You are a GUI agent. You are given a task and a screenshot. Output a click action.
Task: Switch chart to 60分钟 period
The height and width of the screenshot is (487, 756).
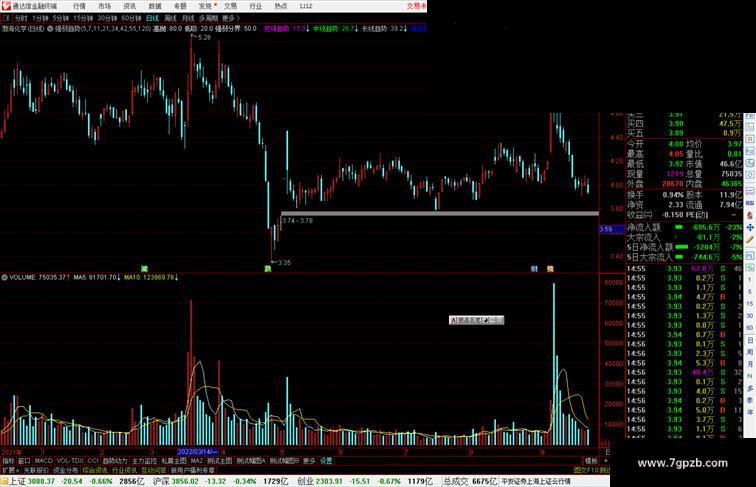[x=131, y=18]
